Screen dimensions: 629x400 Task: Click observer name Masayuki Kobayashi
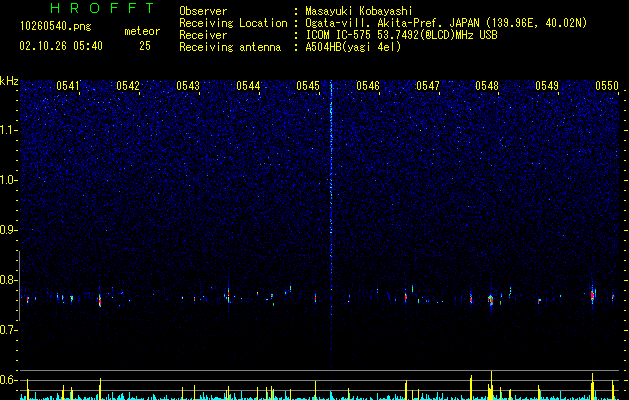click(359, 11)
